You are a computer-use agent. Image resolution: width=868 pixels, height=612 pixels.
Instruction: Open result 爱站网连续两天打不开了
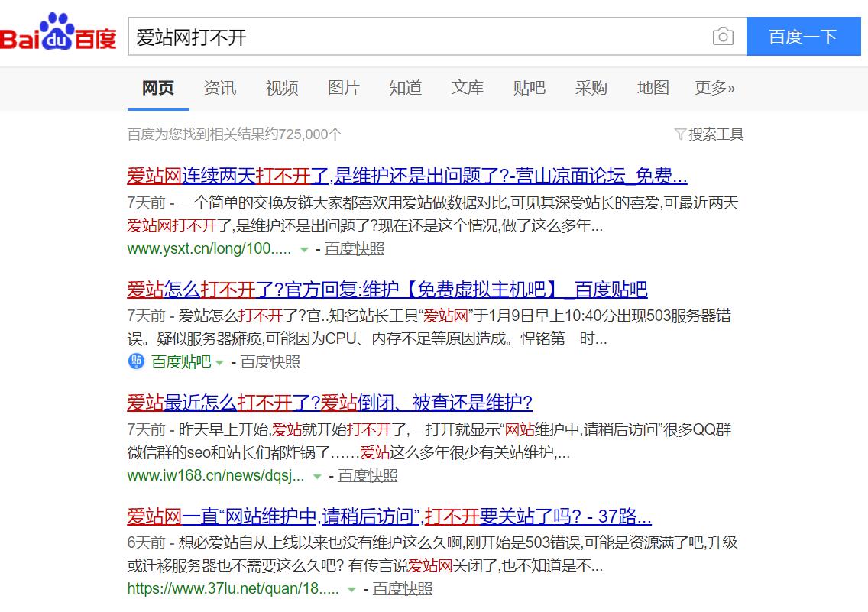[x=406, y=176]
